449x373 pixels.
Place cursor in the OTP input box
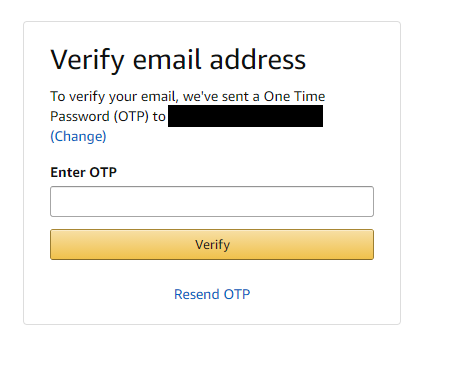click(212, 201)
